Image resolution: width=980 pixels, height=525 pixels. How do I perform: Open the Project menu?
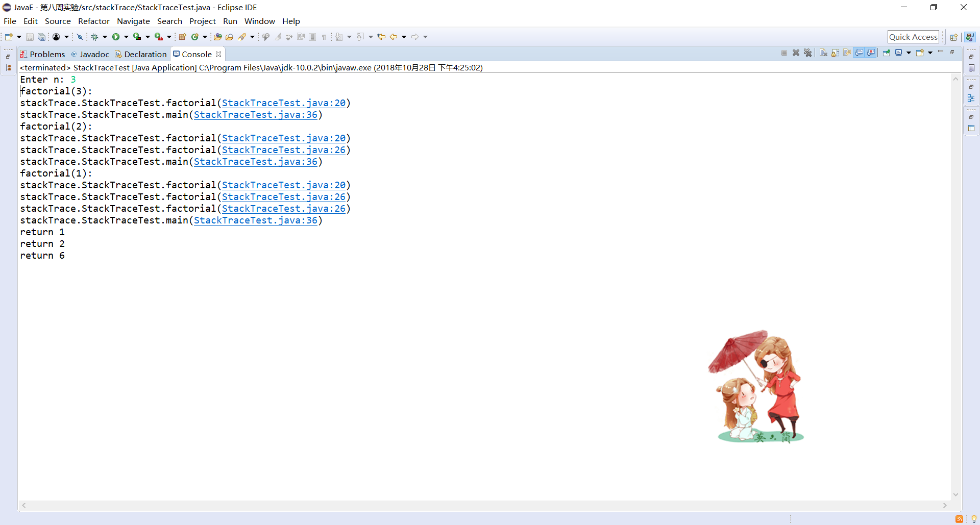point(203,21)
